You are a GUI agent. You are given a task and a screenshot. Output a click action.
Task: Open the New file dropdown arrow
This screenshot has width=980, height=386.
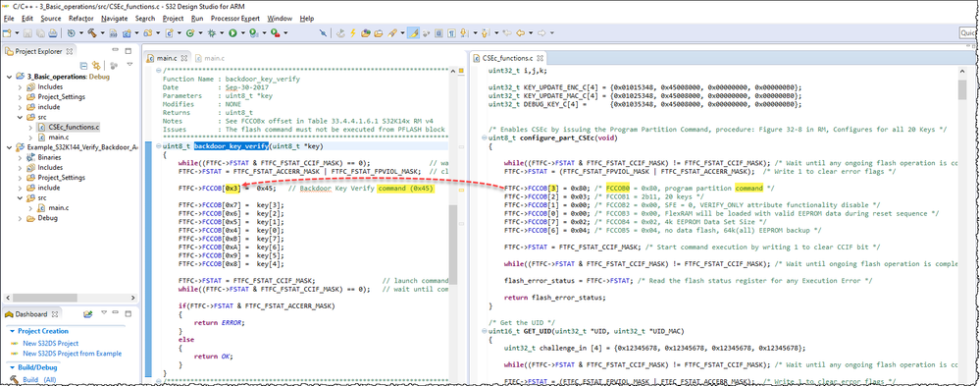17,32
